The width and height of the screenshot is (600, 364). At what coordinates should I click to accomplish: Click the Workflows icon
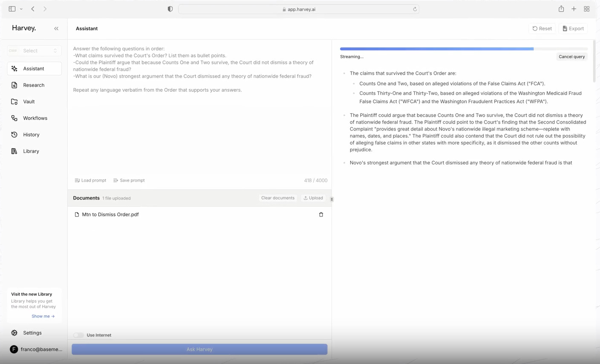[x=14, y=118]
